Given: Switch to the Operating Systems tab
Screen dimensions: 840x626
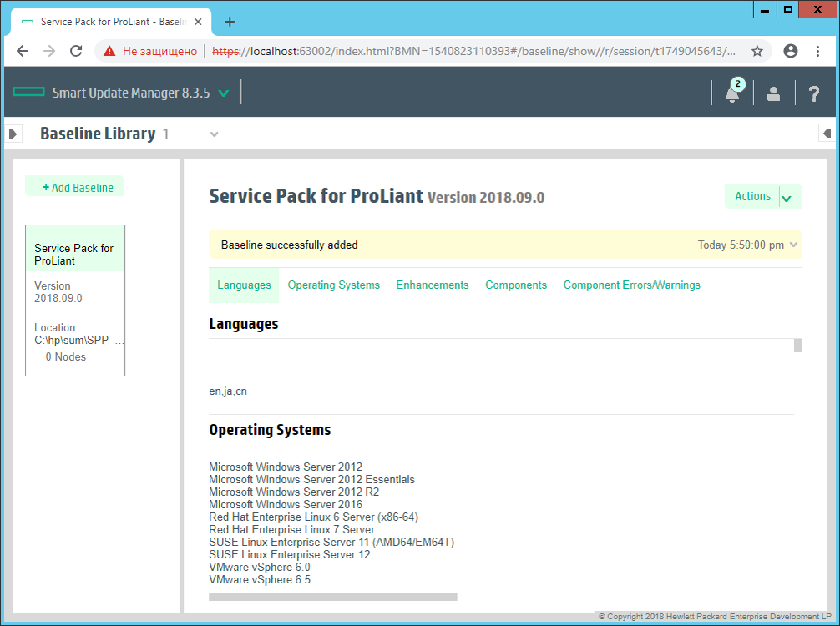Looking at the screenshot, I should pyautogui.click(x=333, y=285).
